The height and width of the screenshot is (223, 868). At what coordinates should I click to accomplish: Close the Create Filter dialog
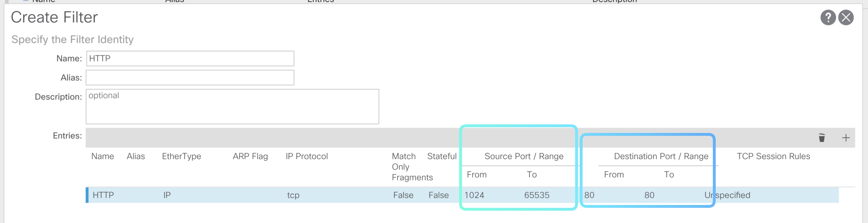coord(846,17)
